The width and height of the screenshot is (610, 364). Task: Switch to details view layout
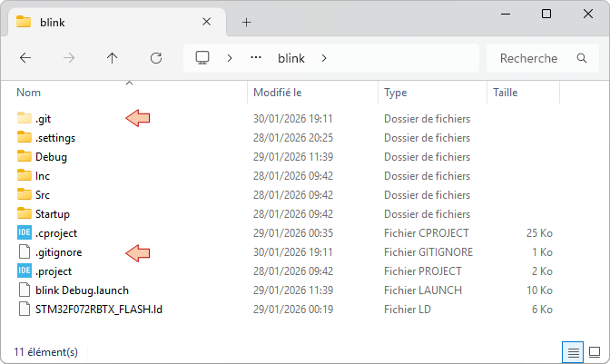(x=573, y=351)
